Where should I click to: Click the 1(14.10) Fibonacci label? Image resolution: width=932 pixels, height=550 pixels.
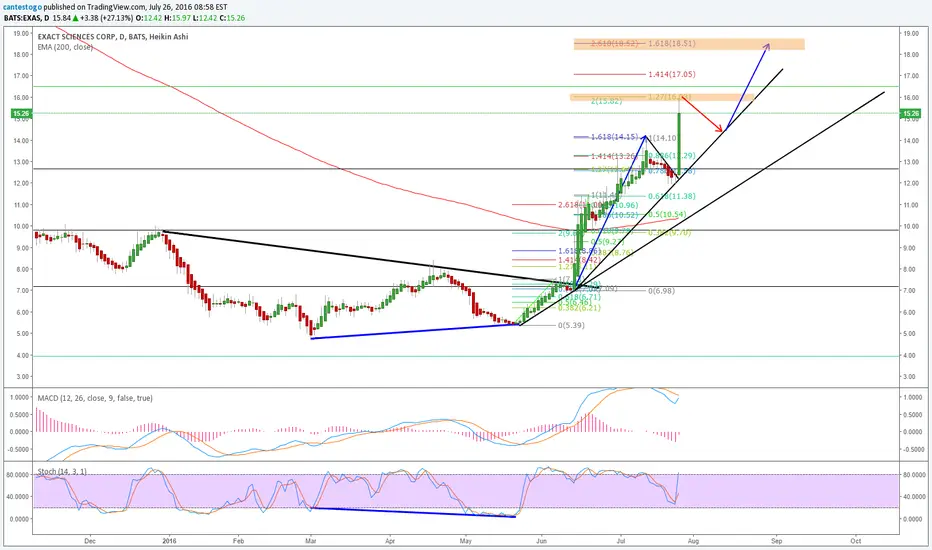pyautogui.click(x=662, y=138)
